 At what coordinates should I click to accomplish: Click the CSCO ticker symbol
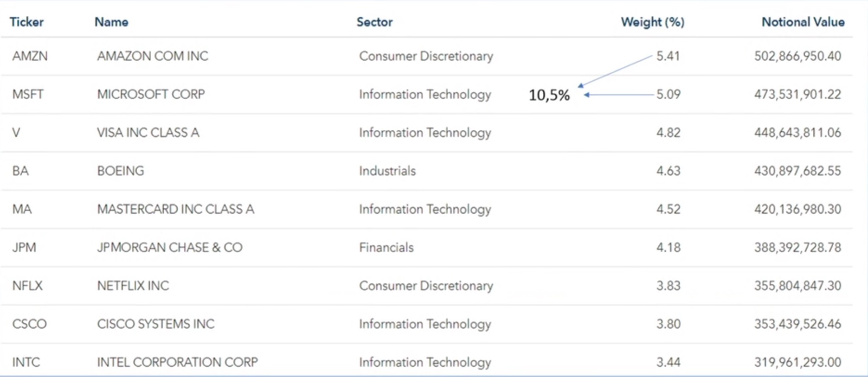click(29, 324)
